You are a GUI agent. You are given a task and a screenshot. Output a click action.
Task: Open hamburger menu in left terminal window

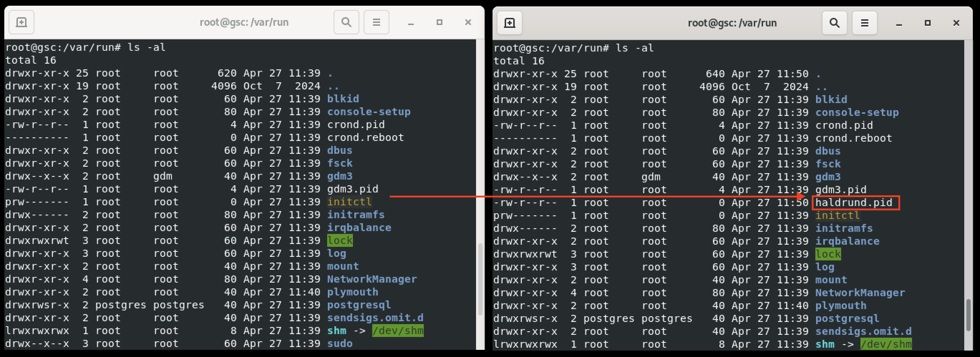point(376,23)
